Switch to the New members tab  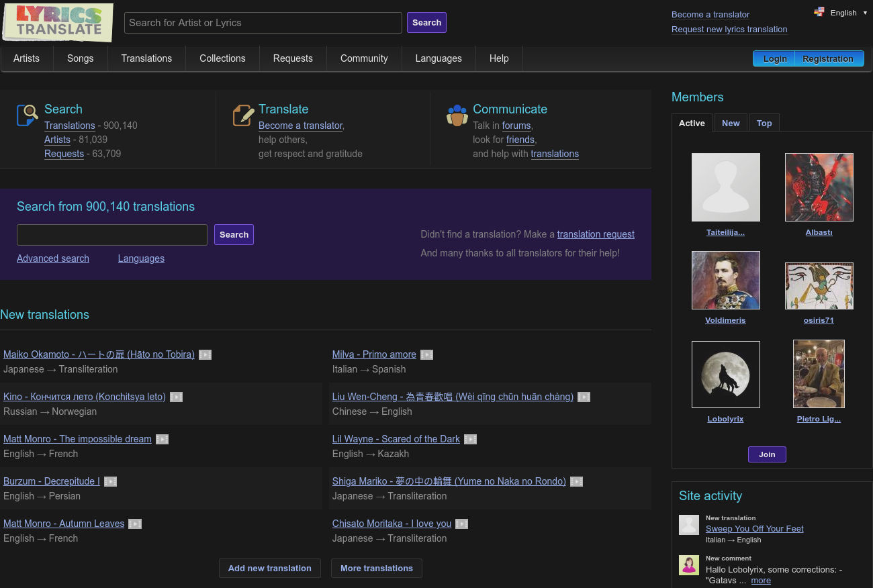[x=731, y=123]
